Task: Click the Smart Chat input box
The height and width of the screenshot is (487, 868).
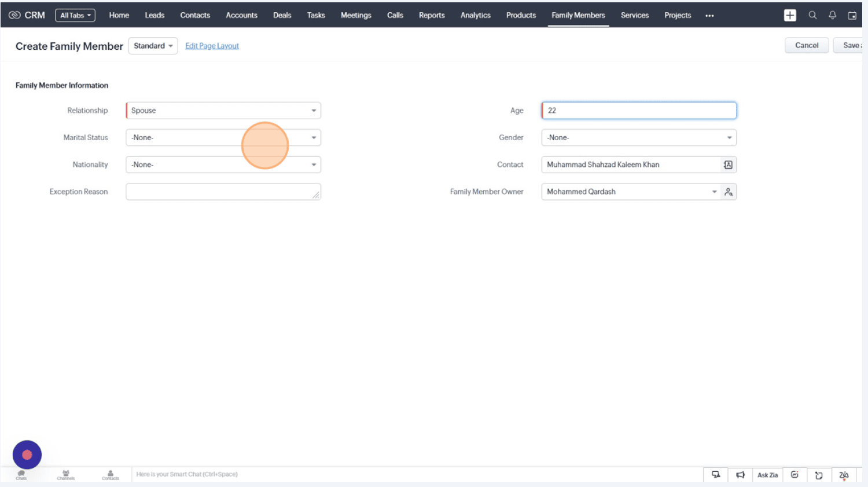Action: 417,474
